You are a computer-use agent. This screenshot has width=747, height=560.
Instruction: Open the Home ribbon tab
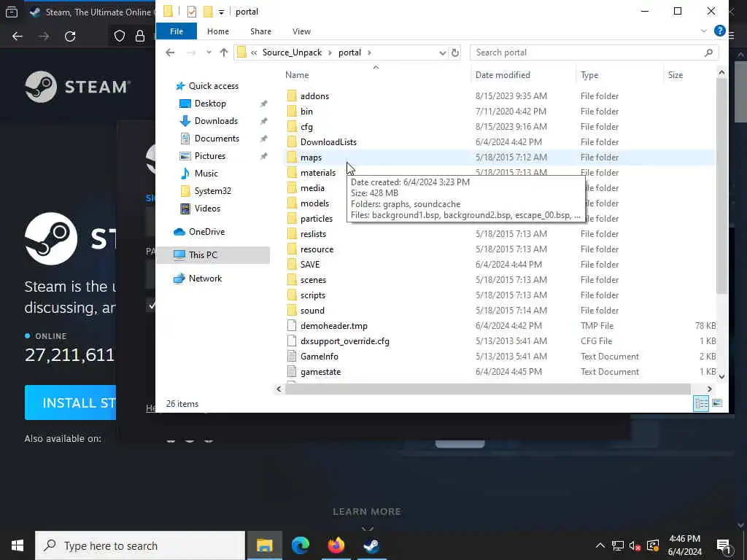click(218, 31)
